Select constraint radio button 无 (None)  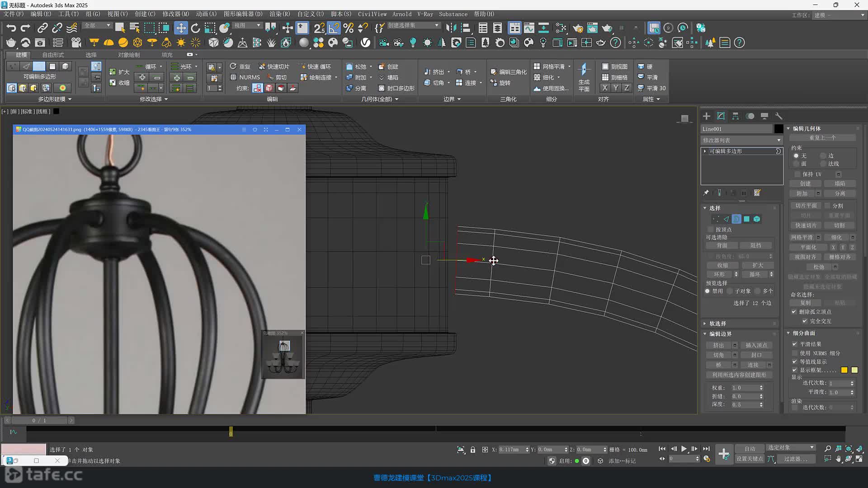[x=796, y=156]
